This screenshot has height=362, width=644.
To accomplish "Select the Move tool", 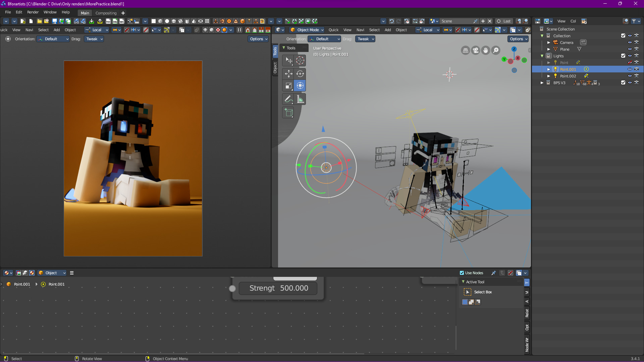I will (x=288, y=73).
